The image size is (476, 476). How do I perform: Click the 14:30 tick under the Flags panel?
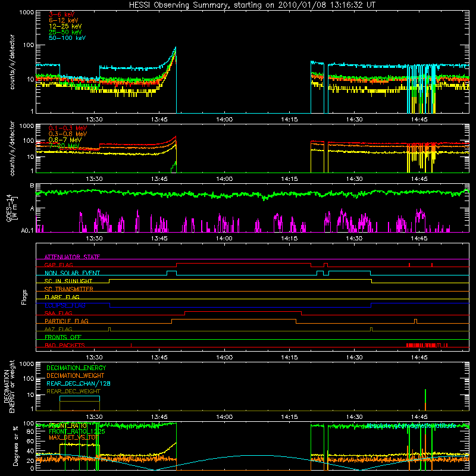(x=354, y=358)
